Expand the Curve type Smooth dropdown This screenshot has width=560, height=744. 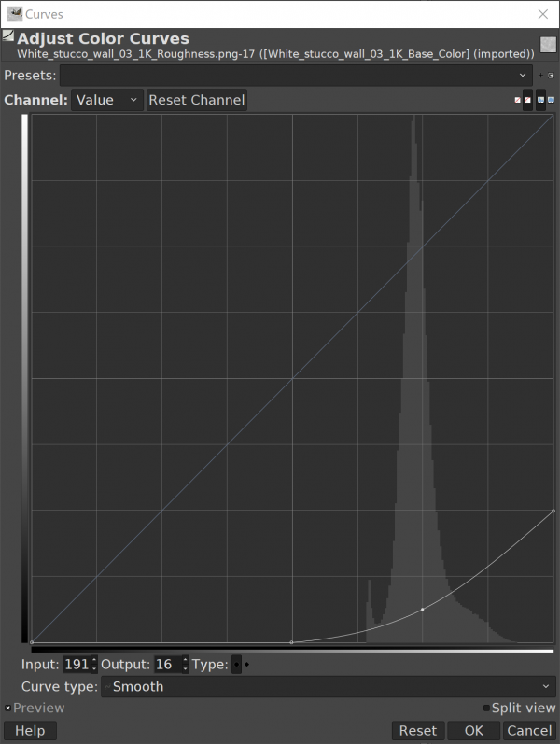[327, 687]
